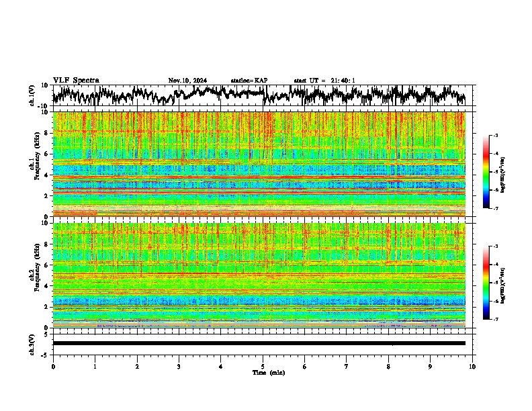Click time axis tick label "7"
Viewport: 532px width, 411px height.
click(347, 367)
